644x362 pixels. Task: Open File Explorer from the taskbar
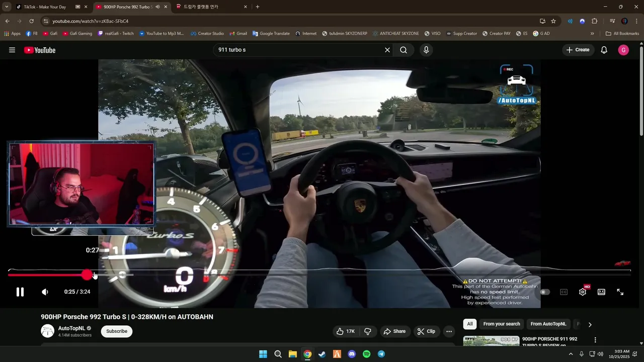click(x=293, y=354)
